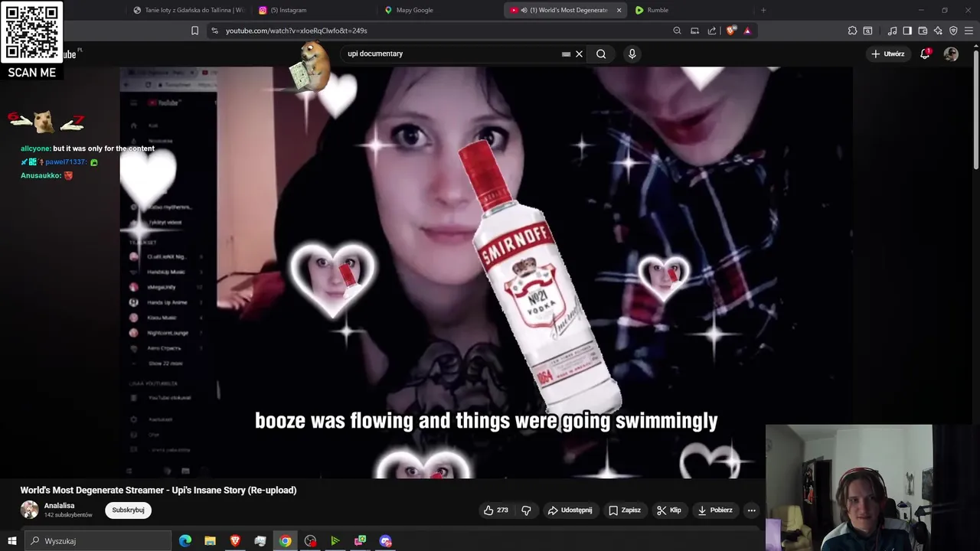Switch to the Mapy Google tab
The height and width of the screenshot is (551, 980).
[x=440, y=10]
